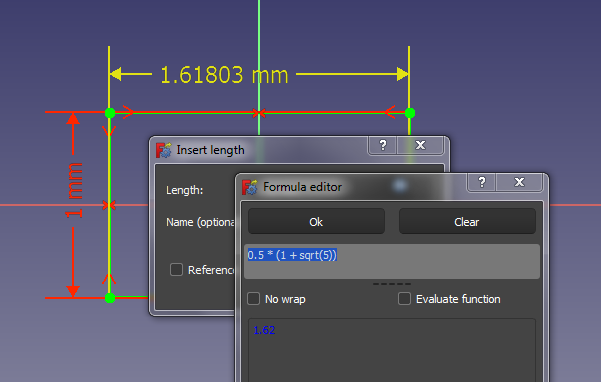This screenshot has width=601, height=382.
Task: Select the top-right green sketch vertex
Action: click(410, 113)
